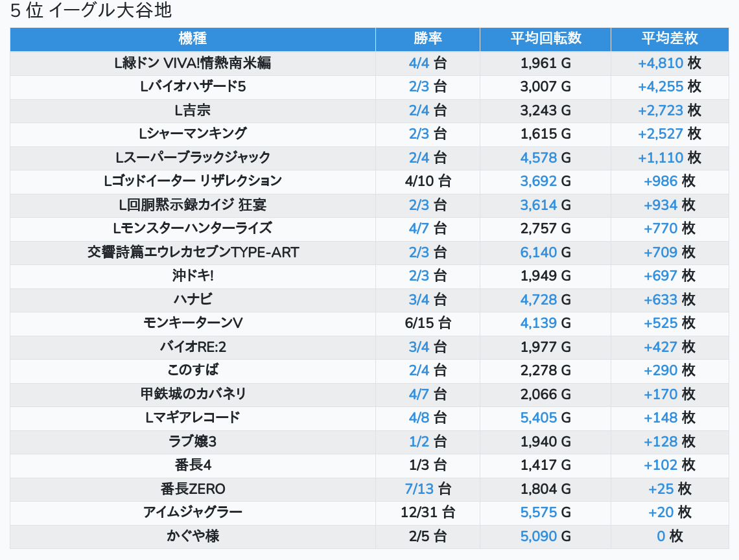The width and height of the screenshot is (739, 560).
Task: Click win rate 4/8 台 for Lマギアレコード
Action: pyautogui.click(x=427, y=417)
